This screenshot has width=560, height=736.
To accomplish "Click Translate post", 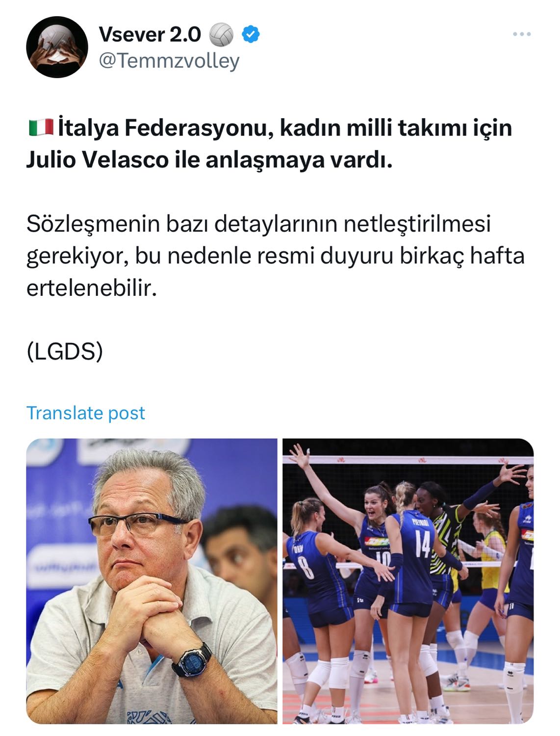I will coord(86,413).
